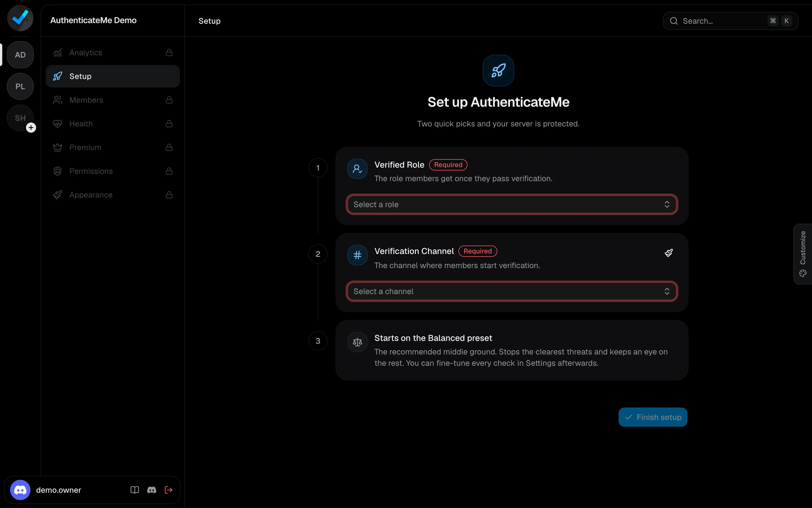The width and height of the screenshot is (812, 508).
Task: Click the demo.owner username
Action: click(58, 490)
